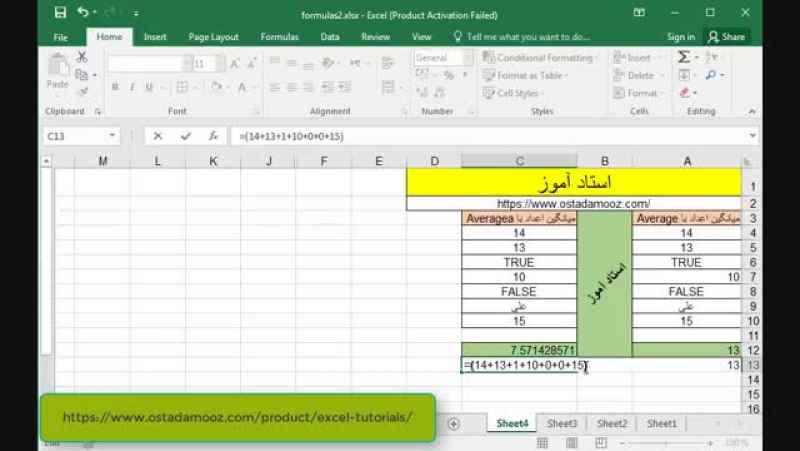Click the Merge & Center icon
The width and height of the screenshot is (800, 451).
[388, 87]
